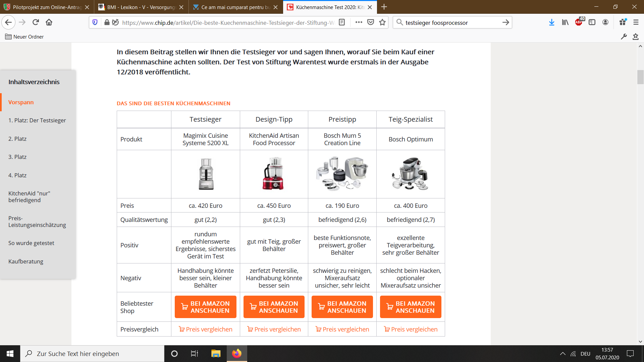
Task: Jump to So wurde getestet section
Action: click(31, 243)
